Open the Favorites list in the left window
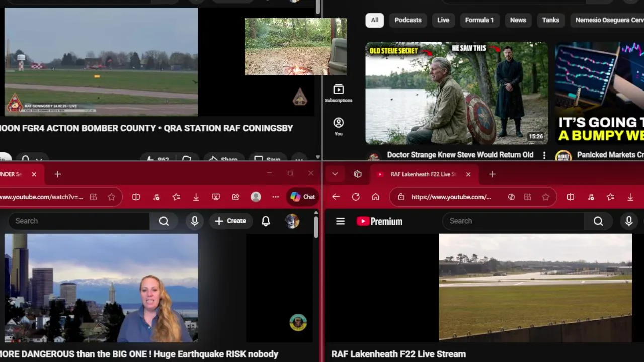This screenshot has height=362, width=644. [x=176, y=197]
